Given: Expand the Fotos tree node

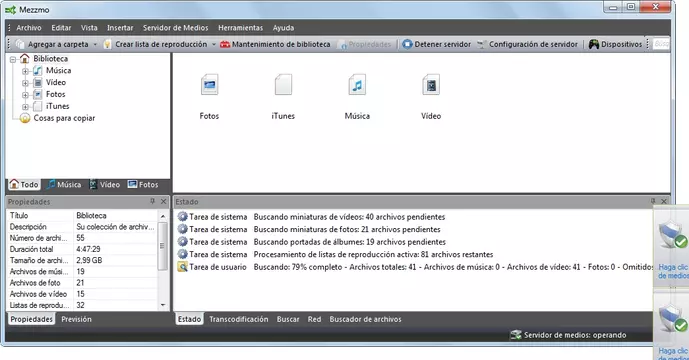Looking at the screenshot, I should tap(25, 95).
